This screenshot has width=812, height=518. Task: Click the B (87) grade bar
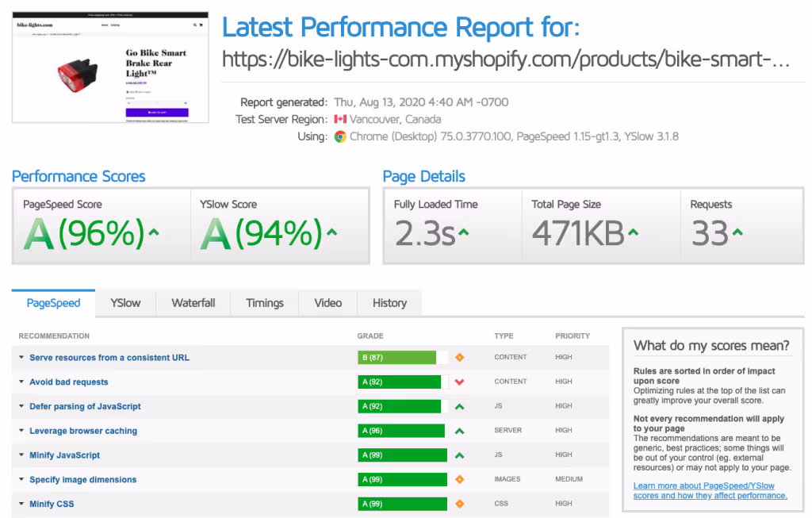(x=402, y=358)
